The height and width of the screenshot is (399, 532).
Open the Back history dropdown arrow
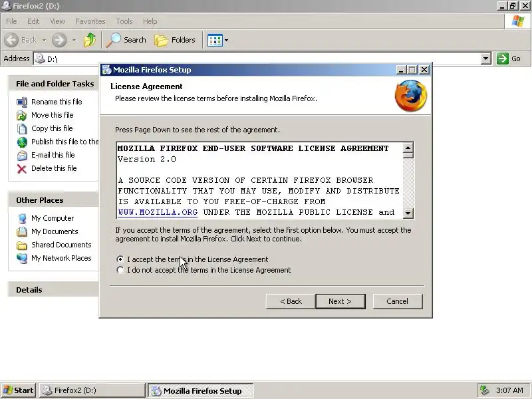pyautogui.click(x=45, y=40)
